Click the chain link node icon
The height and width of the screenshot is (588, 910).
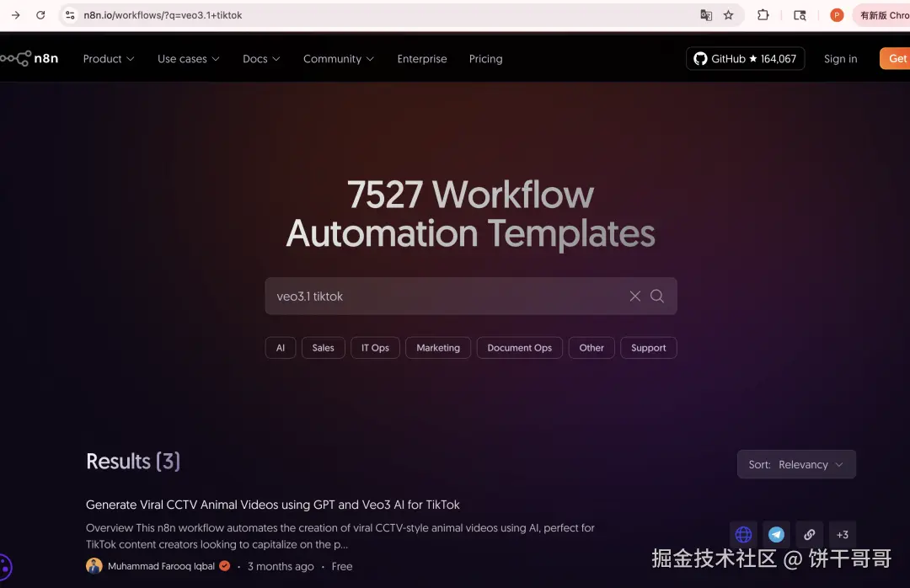click(x=810, y=535)
